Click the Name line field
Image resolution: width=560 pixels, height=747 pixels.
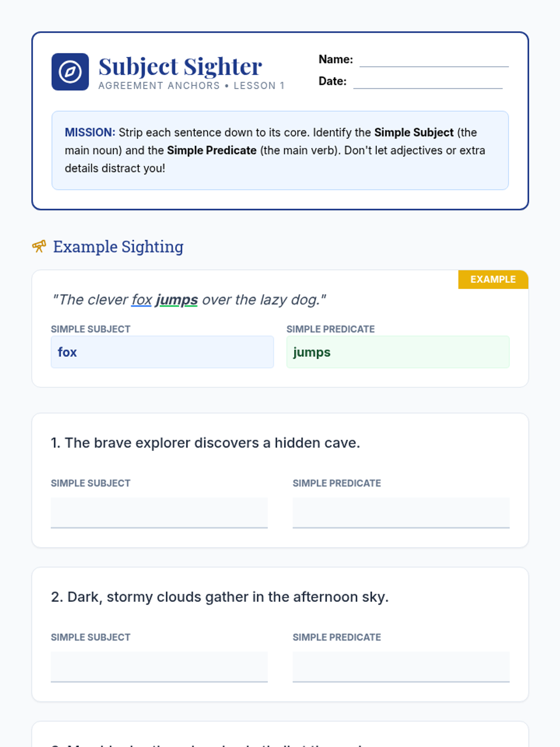(x=434, y=61)
